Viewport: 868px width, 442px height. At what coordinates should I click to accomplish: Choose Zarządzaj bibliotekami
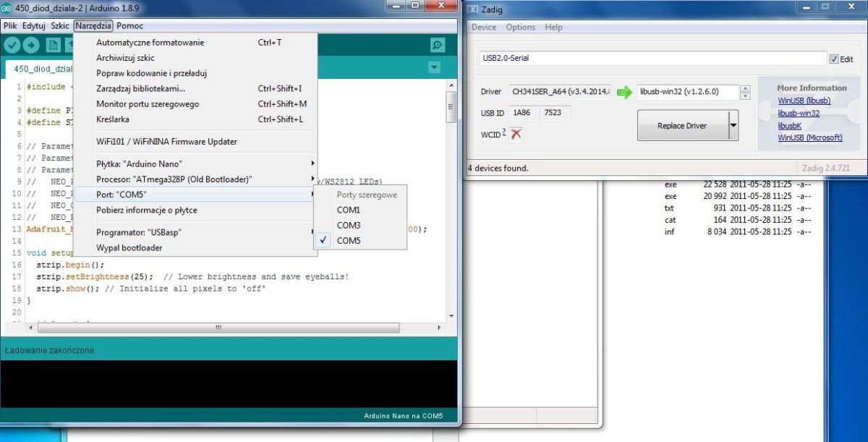[196, 88]
